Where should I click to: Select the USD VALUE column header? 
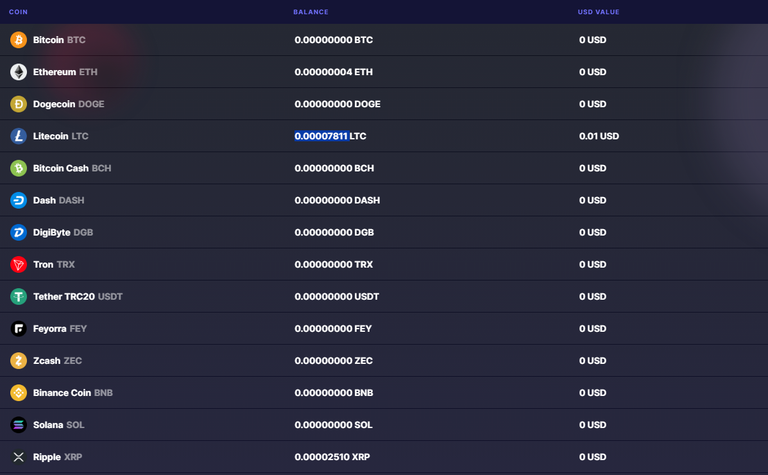[598, 12]
